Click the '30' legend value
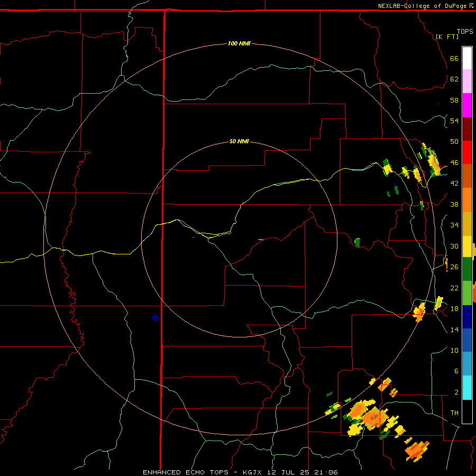 tap(454, 246)
